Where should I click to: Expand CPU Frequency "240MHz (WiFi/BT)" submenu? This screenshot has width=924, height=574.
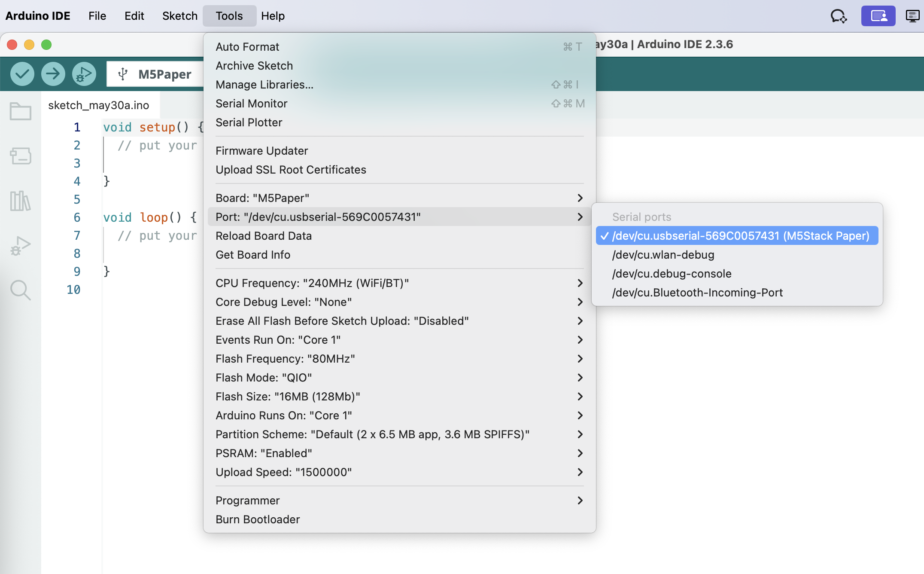tap(399, 283)
